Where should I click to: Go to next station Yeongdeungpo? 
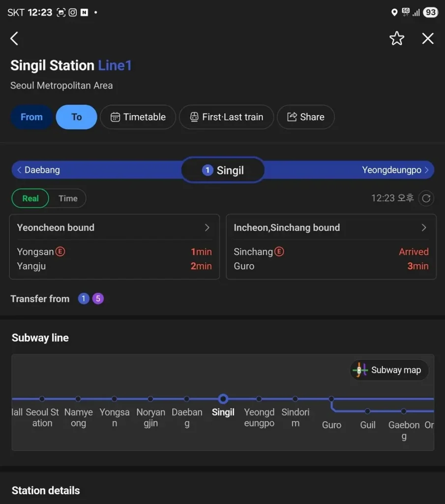(395, 170)
